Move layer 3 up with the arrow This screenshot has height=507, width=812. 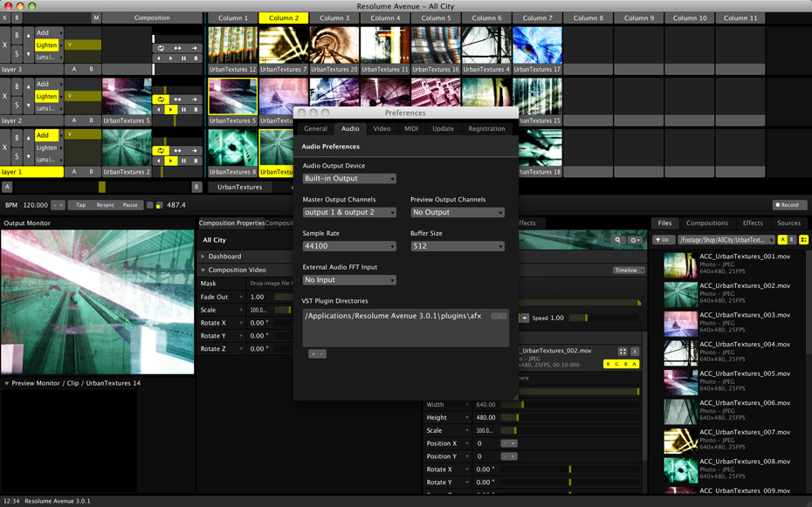(x=28, y=36)
